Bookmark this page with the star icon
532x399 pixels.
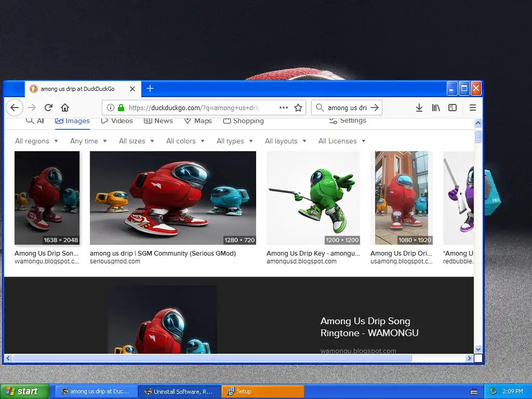click(298, 108)
